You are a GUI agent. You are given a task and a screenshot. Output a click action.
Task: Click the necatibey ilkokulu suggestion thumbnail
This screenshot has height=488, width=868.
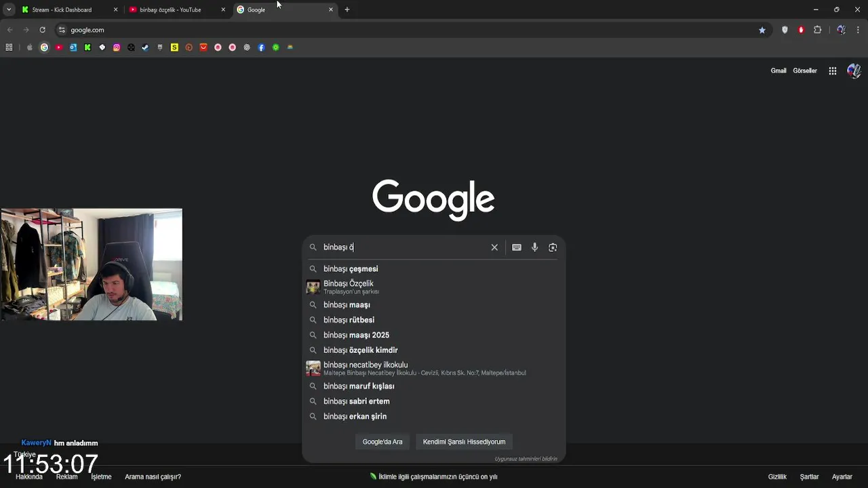click(313, 369)
